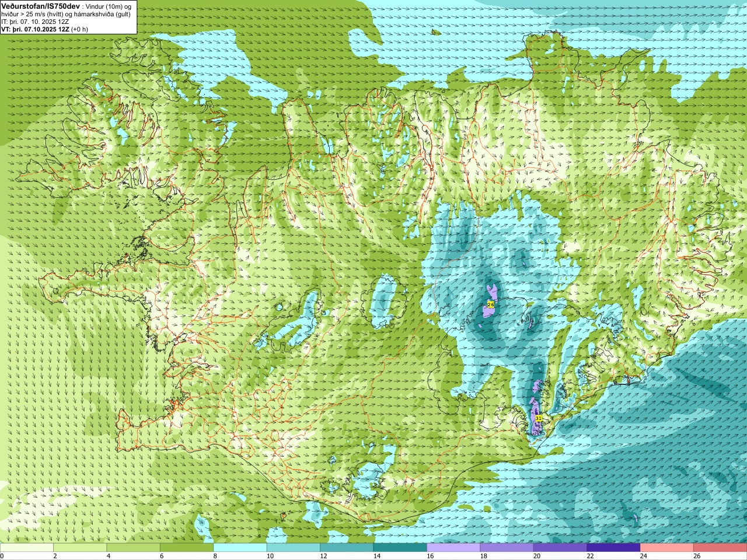Click the 'Vindur (10m) og' label
Image resolution: width=747 pixels, height=560 pixels.
109,6
